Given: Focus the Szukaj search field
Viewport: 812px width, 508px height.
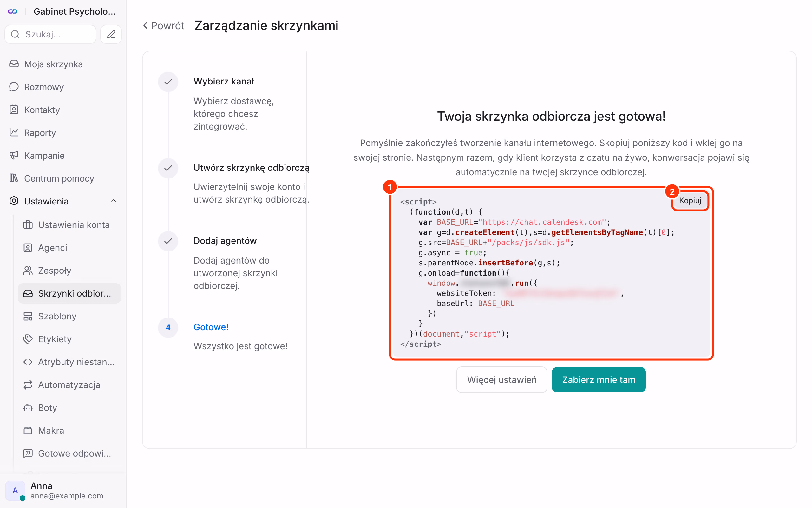Looking at the screenshot, I should [50, 34].
